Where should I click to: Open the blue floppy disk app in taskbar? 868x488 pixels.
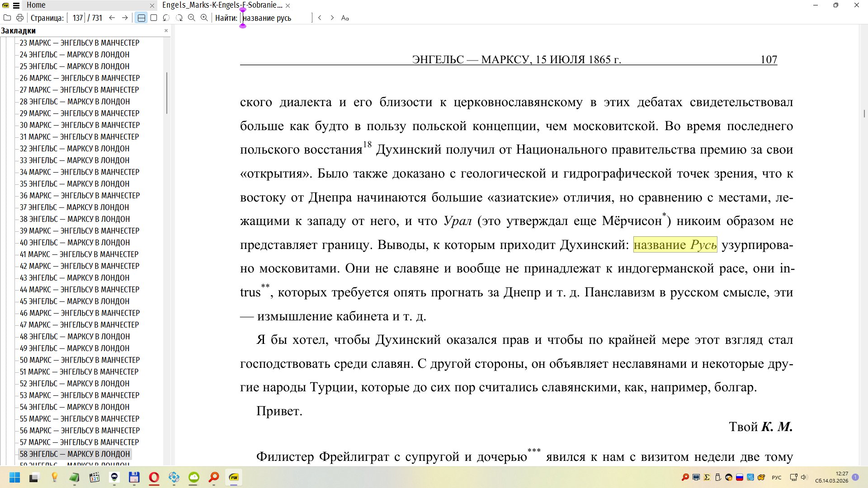pos(134,477)
